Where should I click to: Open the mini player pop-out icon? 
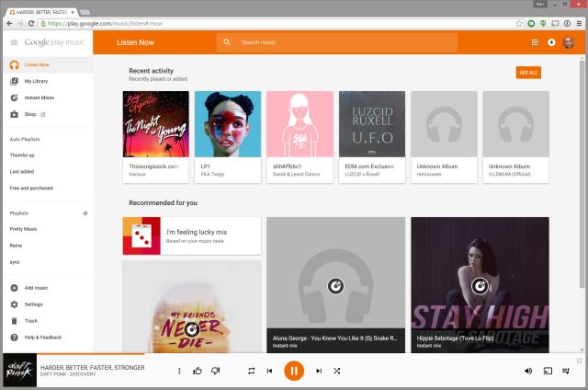579,361
